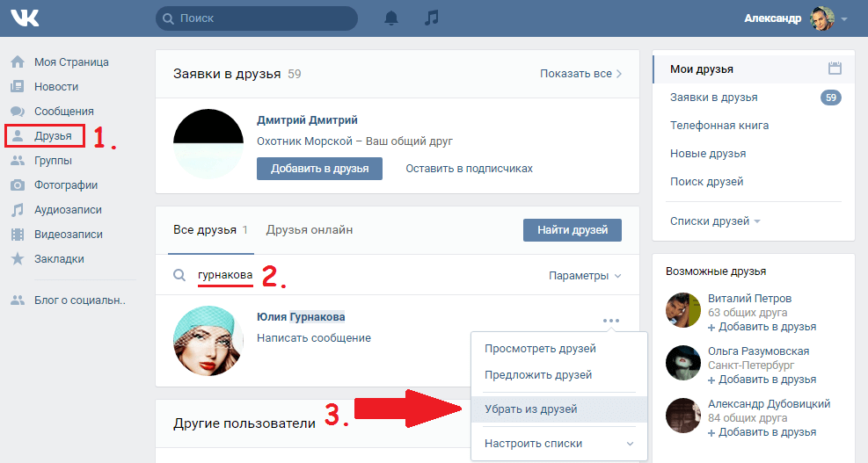Viewport: 868px width, 463px height.
Task: Click the three-dots menu for Юлия Гурнакова
Action: coord(611,321)
